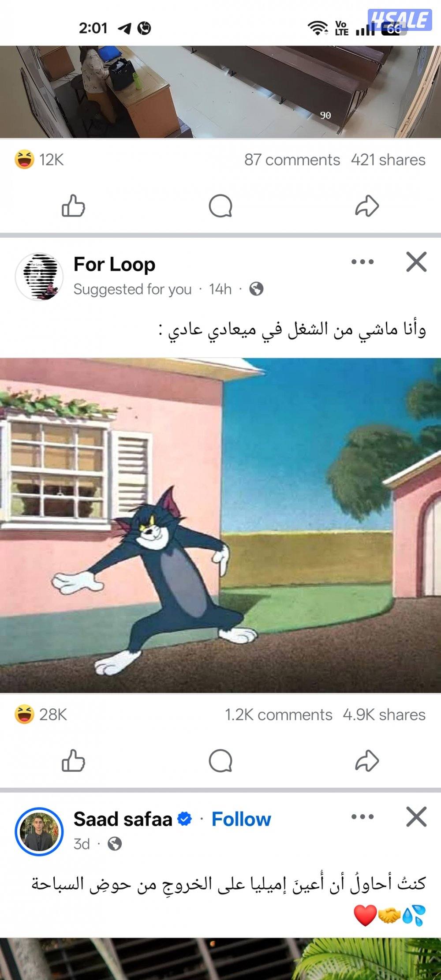The image size is (441, 980).
Task: Follow Saad safaa
Action: (x=241, y=819)
